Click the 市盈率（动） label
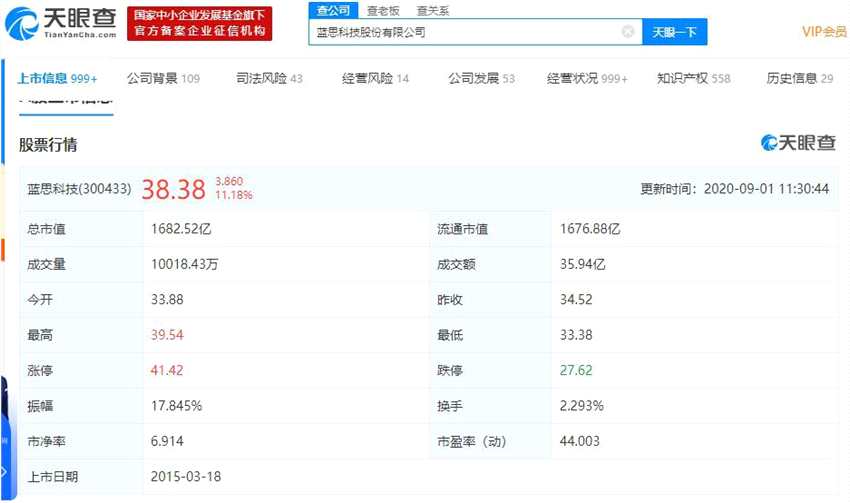This screenshot has height=503, width=850. point(472,442)
